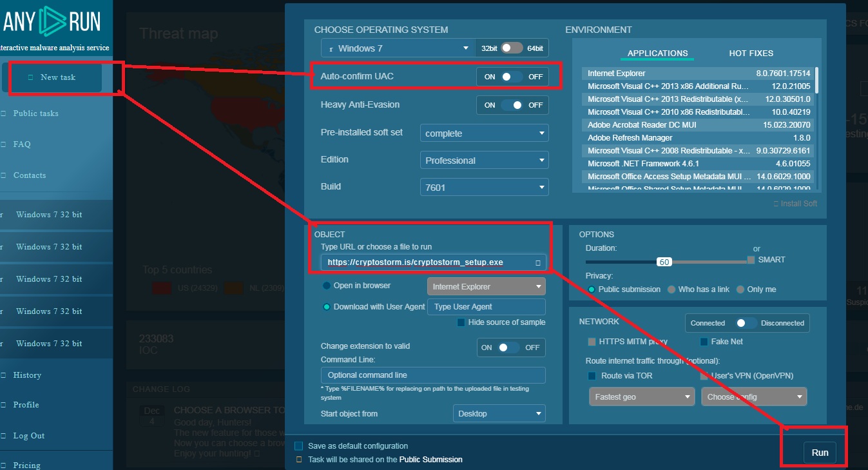
Task: Click the Install Soft link
Action: [795, 204]
